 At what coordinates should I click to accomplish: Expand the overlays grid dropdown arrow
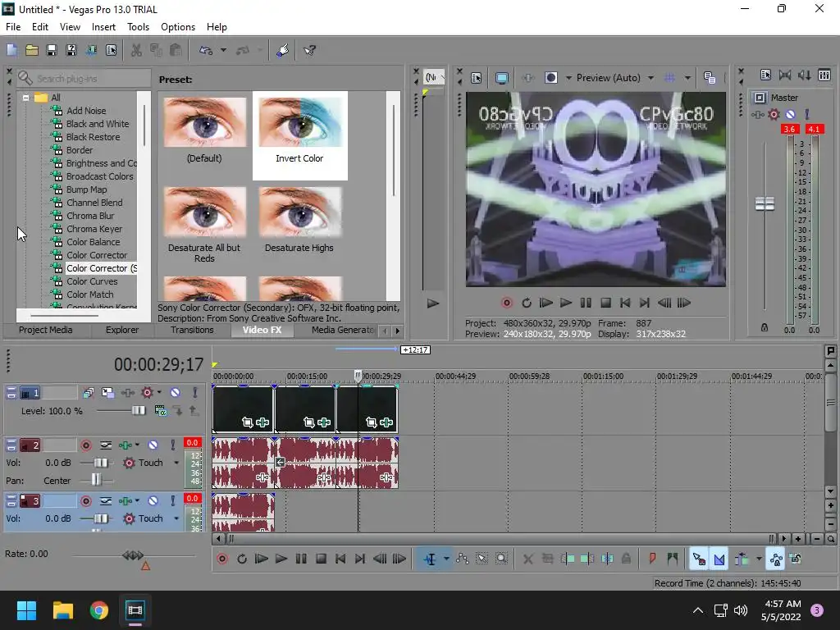[x=687, y=78]
